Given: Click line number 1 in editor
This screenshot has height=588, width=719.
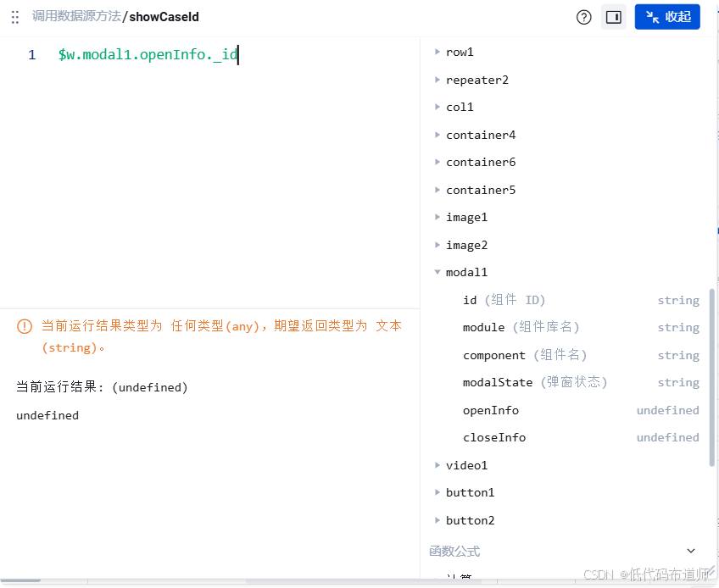Looking at the screenshot, I should 31,55.
